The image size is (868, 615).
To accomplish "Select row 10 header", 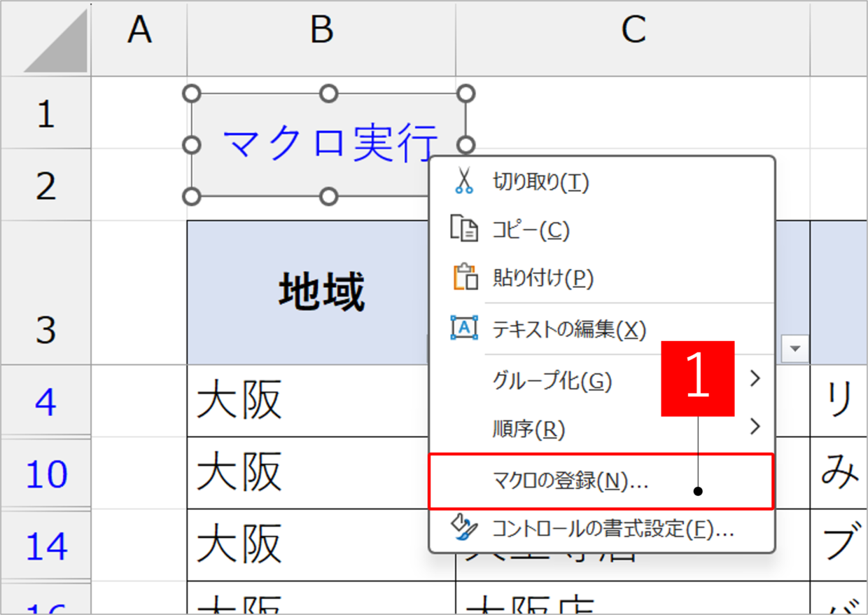I will click(46, 474).
